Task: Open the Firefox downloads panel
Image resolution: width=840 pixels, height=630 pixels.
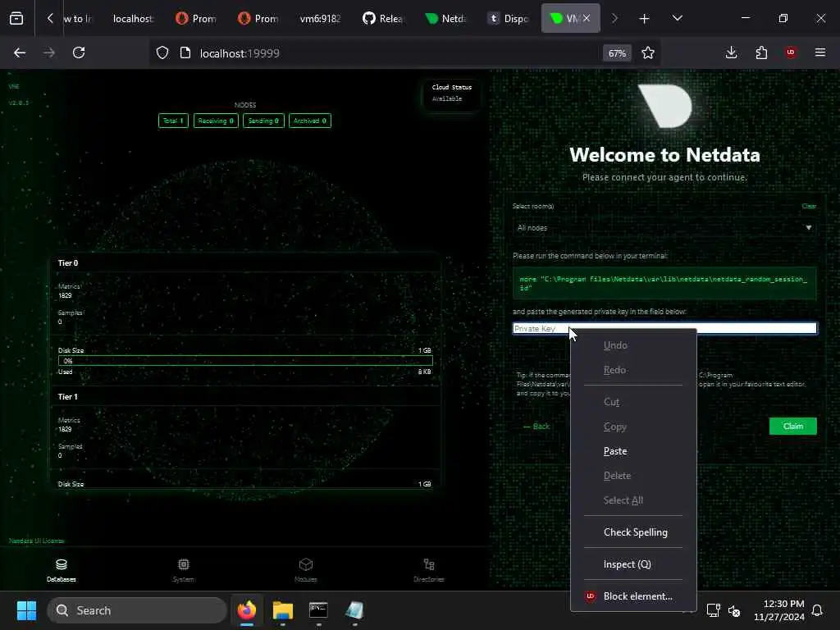Action: click(731, 52)
